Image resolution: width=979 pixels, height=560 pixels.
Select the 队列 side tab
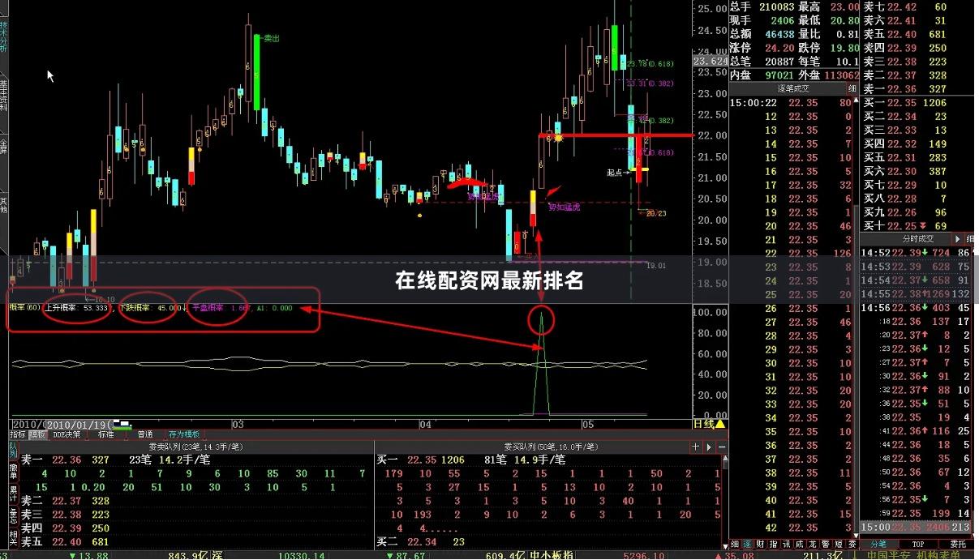(x=13, y=451)
